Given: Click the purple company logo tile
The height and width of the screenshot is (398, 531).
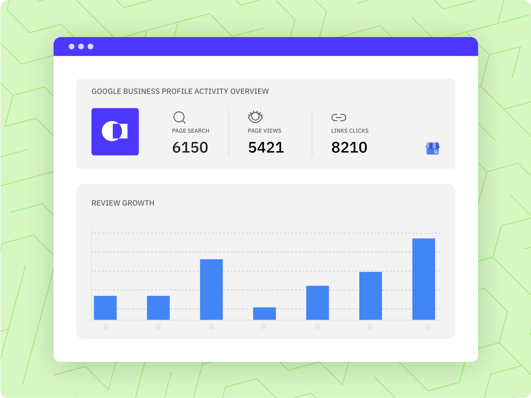Looking at the screenshot, I should click(x=115, y=132).
